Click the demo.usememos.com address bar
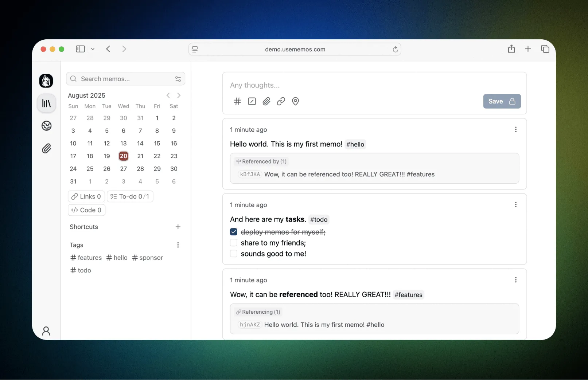Image resolution: width=588 pixels, height=380 pixels. (295, 49)
